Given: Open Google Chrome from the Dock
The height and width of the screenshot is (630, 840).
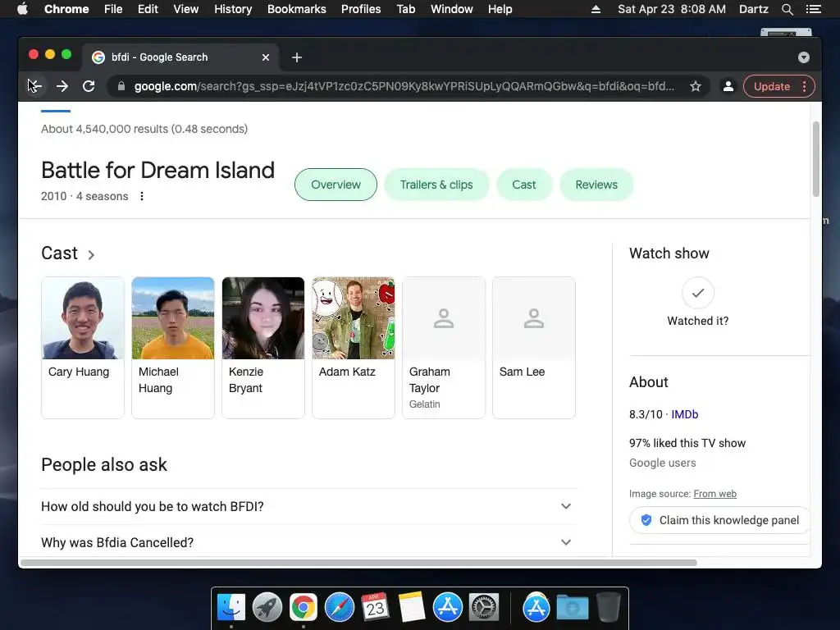Looking at the screenshot, I should [x=304, y=608].
